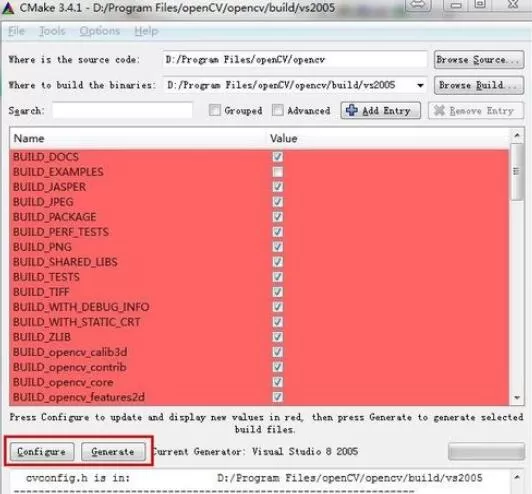Toggle the BUILD_PACKAGE checkbox
The width and height of the screenshot is (532, 494).
278,216
